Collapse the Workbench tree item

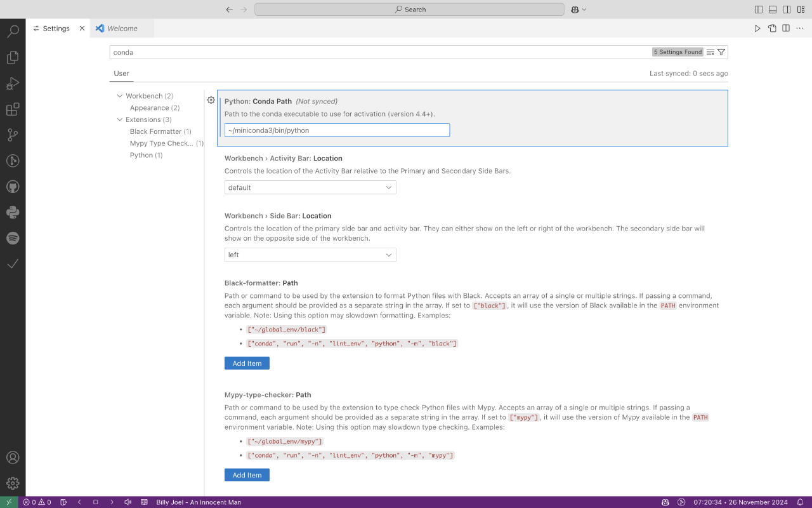coord(120,95)
